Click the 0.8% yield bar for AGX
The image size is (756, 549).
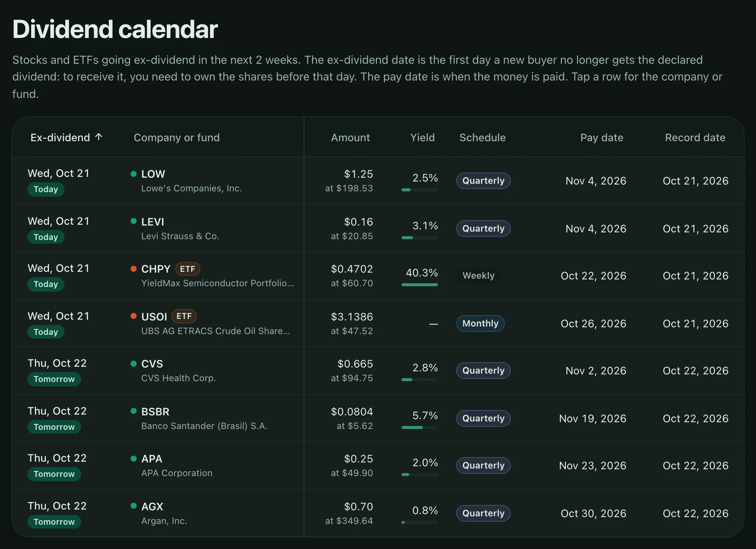point(420,522)
